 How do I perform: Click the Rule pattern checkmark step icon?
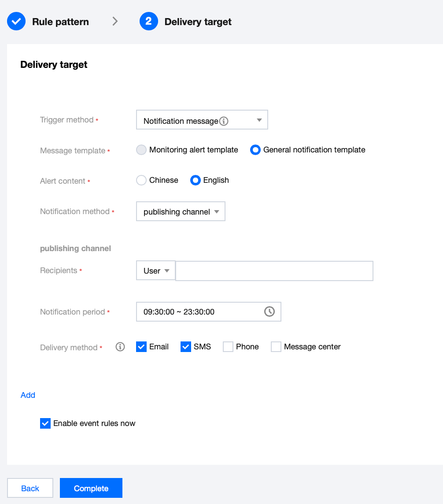tap(16, 22)
